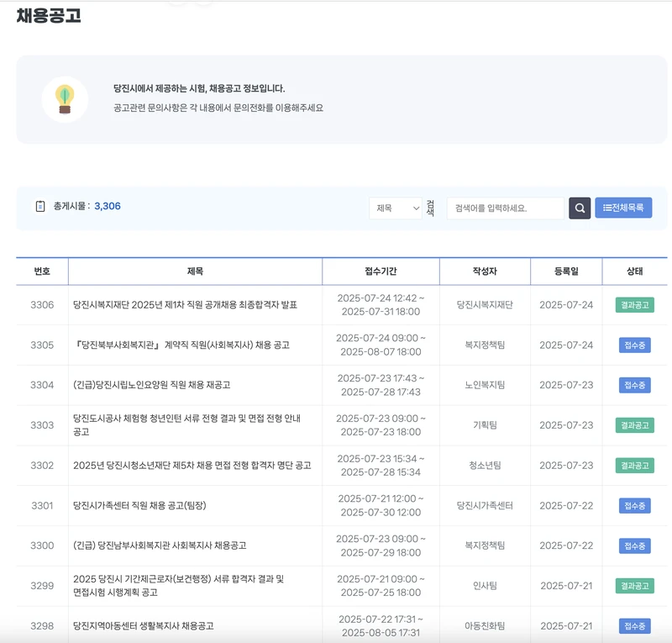Click the list icon on 전체목록 button
This screenshot has height=643, width=672.
click(609, 207)
